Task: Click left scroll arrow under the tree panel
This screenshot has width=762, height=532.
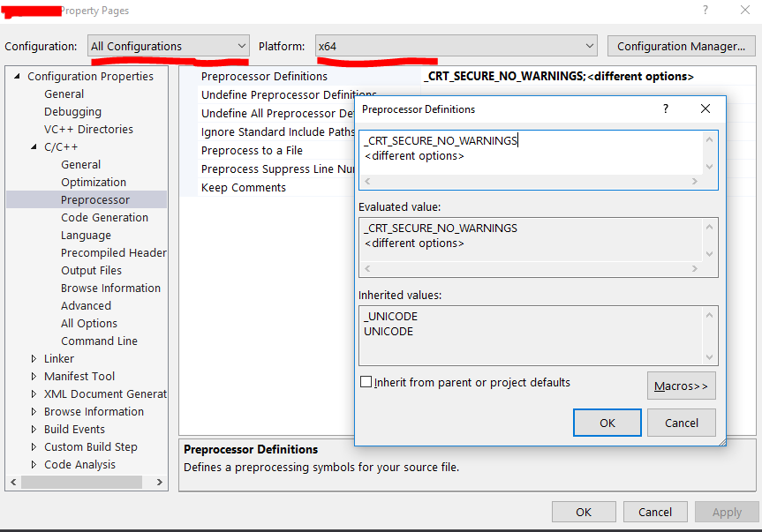Action: pyautogui.click(x=13, y=482)
